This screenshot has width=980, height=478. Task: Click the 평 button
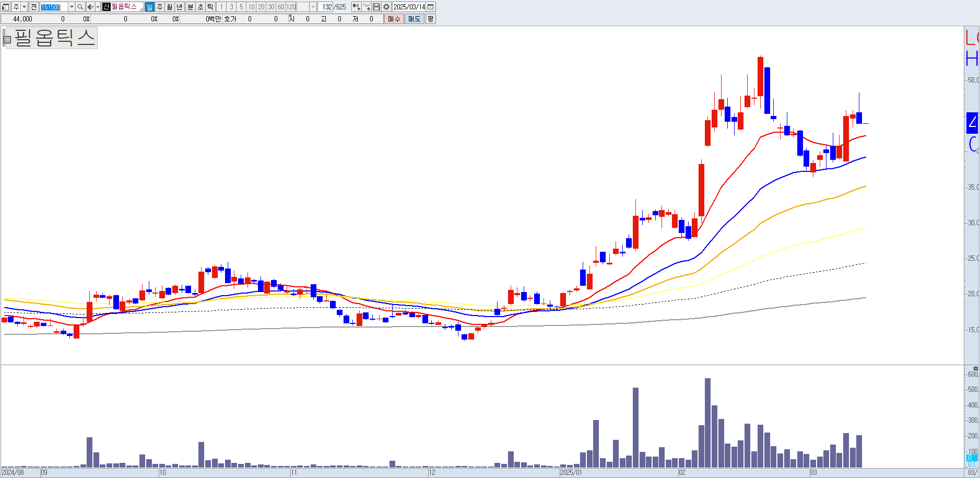[x=430, y=19]
